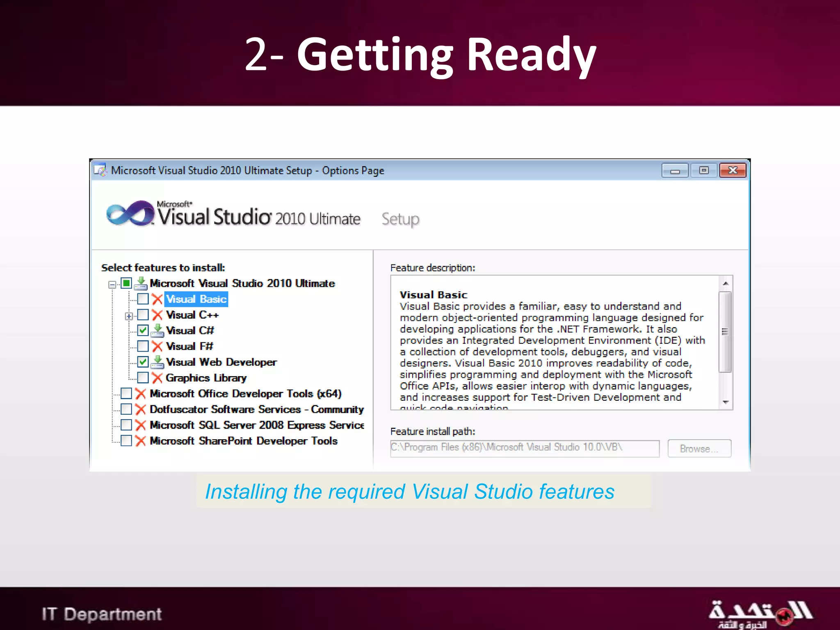The image size is (840, 630).
Task: Toggle the Microsoft Visual Studio 2010 Ultimate root checkbox
Action: click(126, 283)
